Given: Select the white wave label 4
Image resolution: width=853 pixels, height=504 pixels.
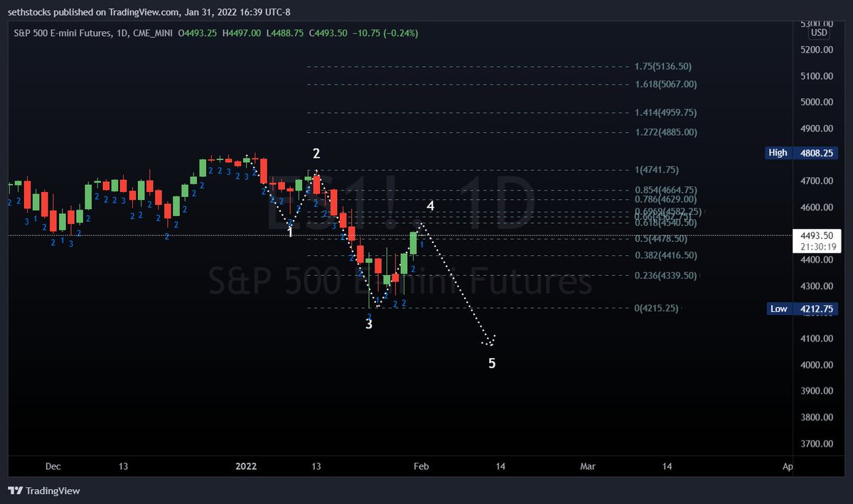Looking at the screenshot, I should 430,206.
